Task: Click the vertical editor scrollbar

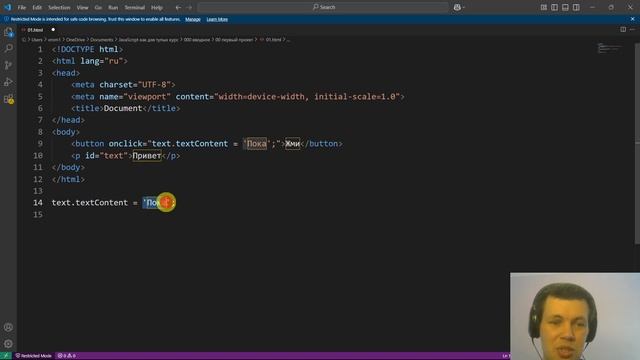Action: (637, 143)
